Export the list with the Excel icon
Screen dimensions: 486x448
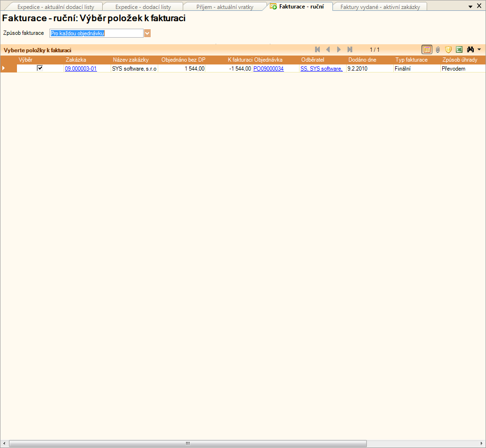[459, 49]
